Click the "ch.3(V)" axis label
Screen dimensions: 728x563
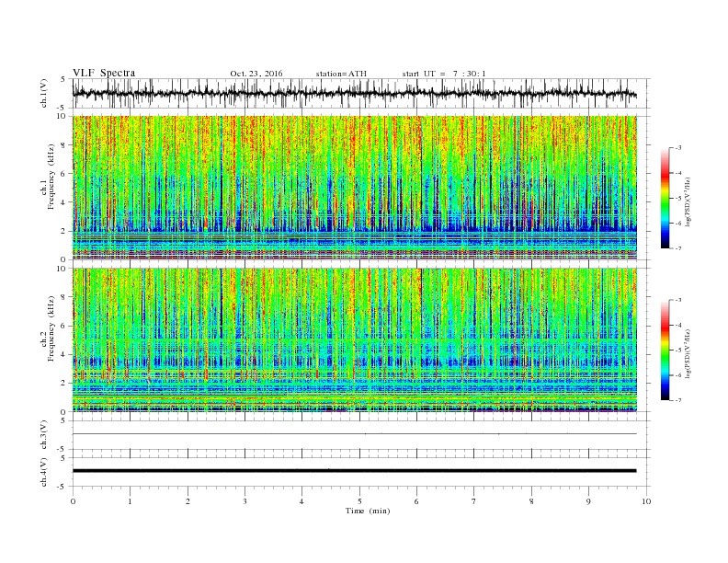point(44,435)
